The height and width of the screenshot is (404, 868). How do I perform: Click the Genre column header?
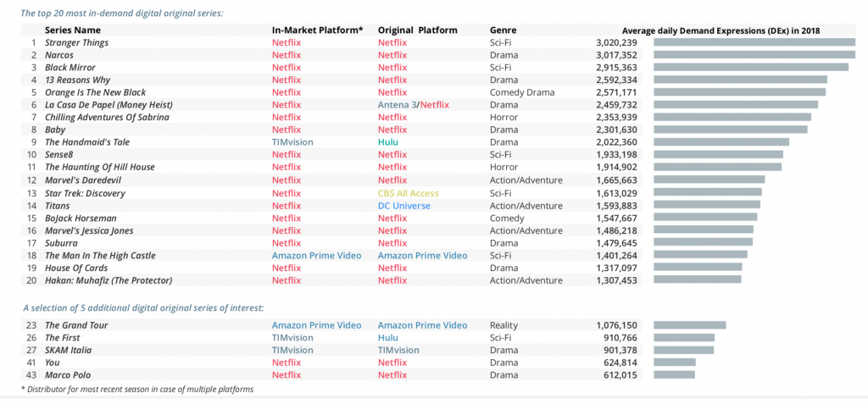click(504, 30)
